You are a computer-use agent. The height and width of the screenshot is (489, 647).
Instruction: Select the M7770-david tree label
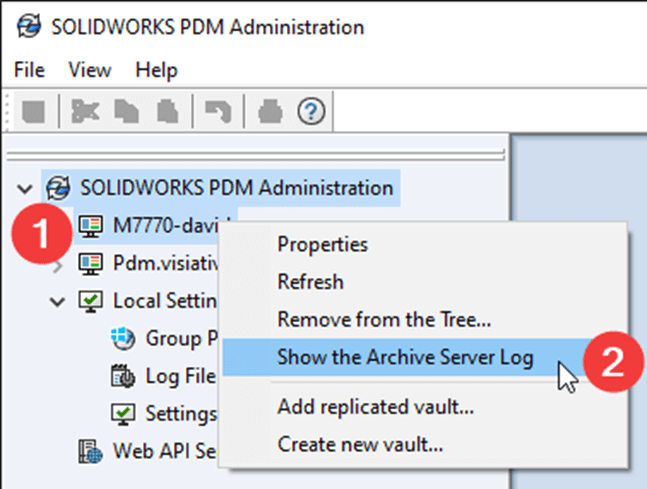(166, 225)
